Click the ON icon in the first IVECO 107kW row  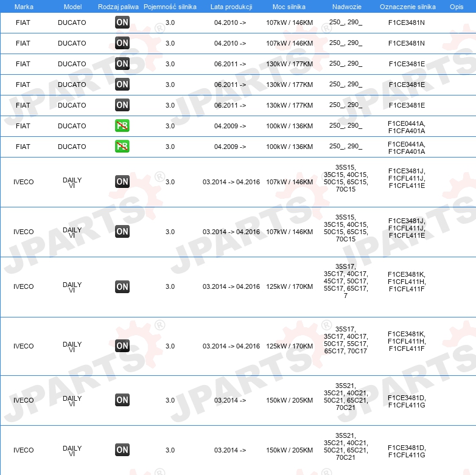point(122,181)
